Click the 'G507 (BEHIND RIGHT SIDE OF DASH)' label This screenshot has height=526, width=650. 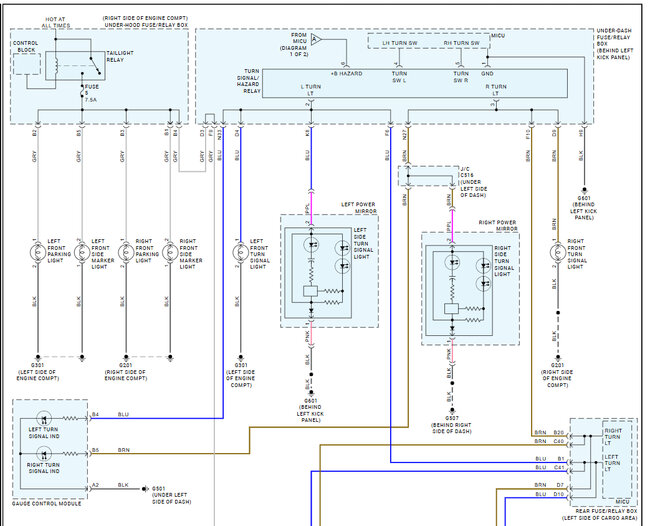[451, 425]
